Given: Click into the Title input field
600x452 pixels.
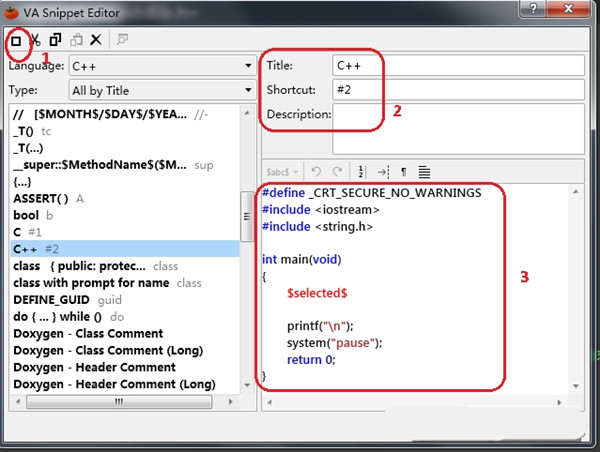Looking at the screenshot, I should tap(458, 65).
